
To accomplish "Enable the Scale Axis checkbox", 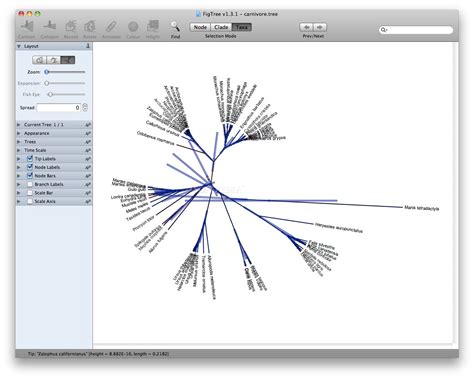I will (x=30, y=201).
